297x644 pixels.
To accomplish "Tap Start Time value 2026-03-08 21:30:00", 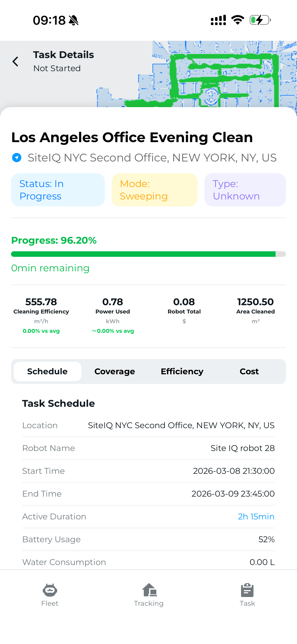I will [x=234, y=471].
